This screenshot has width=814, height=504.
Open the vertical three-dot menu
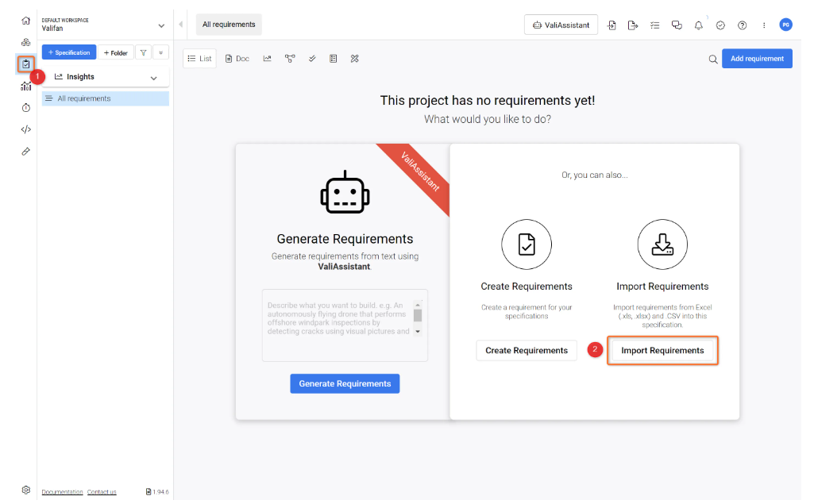click(x=764, y=25)
